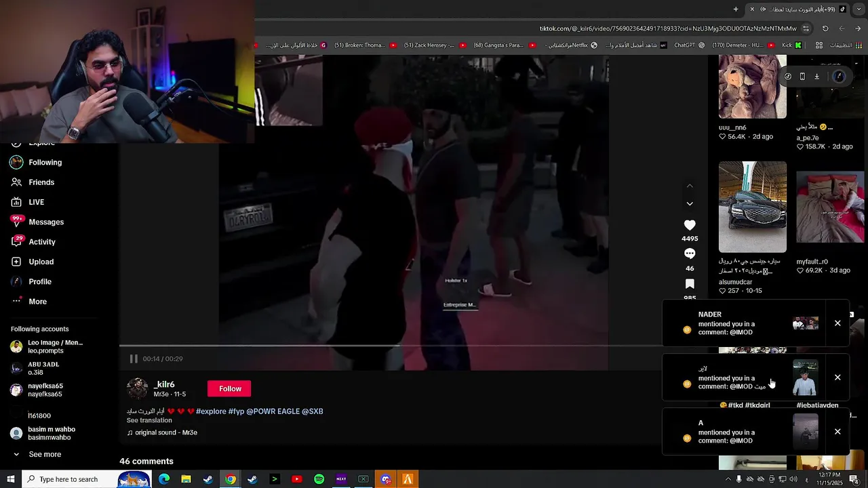The width and height of the screenshot is (868, 488).
Task: Like the video with the heart icon
Action: 690,225
